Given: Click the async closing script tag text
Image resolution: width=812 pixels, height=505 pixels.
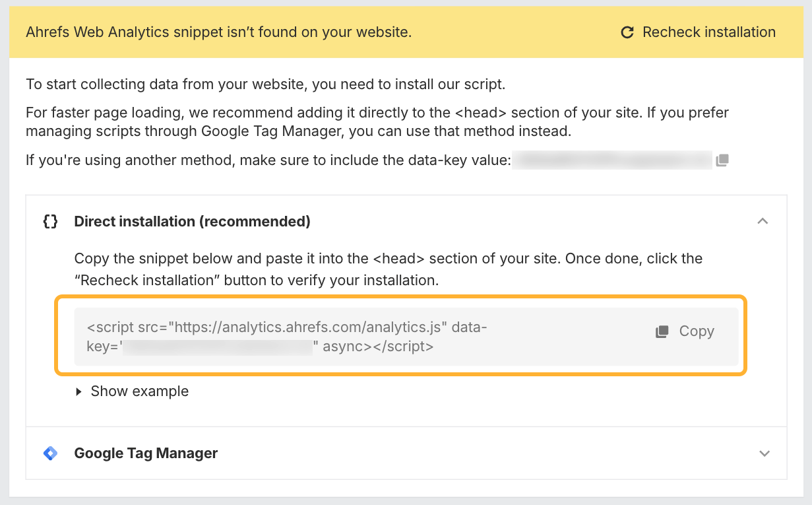Looking at the screenshot, I should [377, 347].
